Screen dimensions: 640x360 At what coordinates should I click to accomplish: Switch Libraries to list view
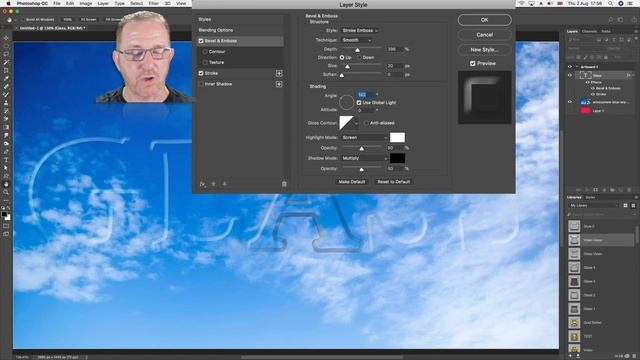coord(633,205)
